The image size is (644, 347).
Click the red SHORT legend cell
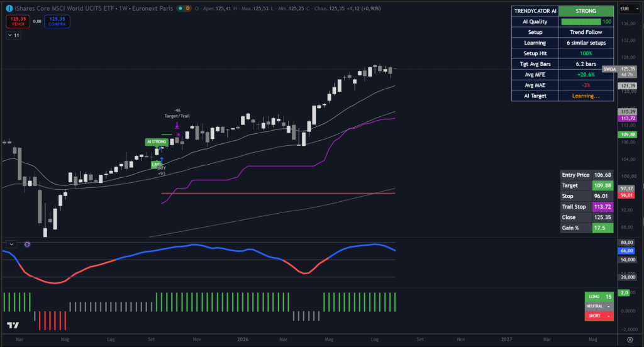[x=599, y=316]
